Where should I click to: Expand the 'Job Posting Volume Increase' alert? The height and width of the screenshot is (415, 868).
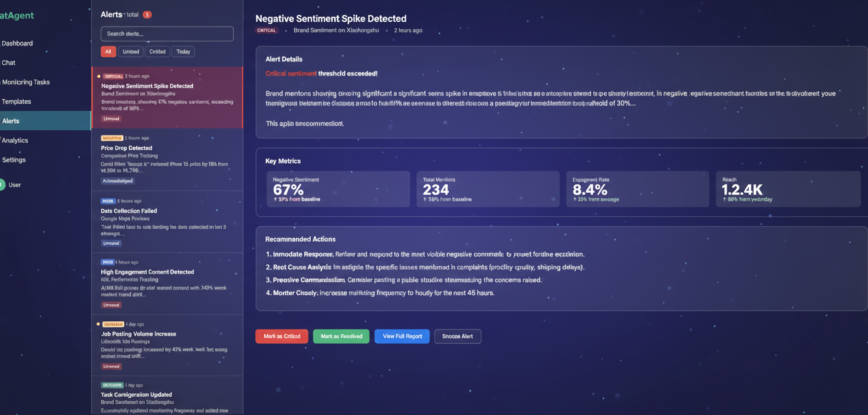[167, 345]
